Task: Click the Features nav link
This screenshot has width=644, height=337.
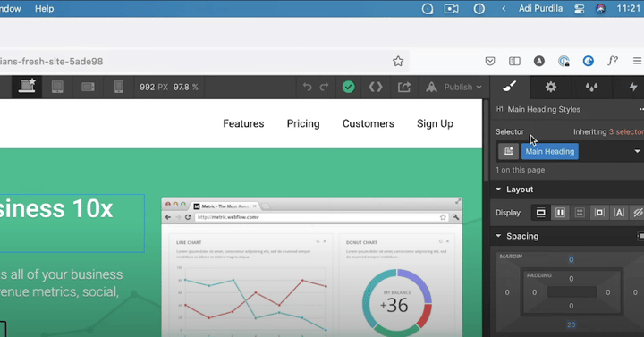Action: point(243,123)
